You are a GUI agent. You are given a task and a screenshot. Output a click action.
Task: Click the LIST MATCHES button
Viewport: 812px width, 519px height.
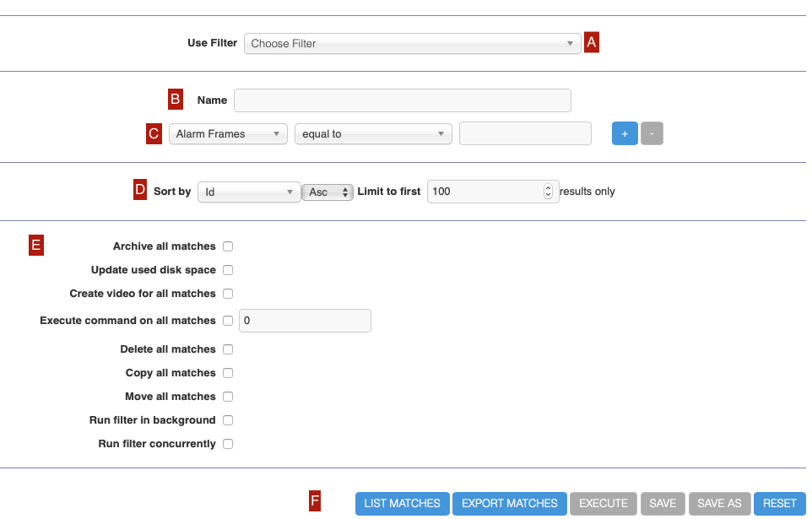click(403, 504)
